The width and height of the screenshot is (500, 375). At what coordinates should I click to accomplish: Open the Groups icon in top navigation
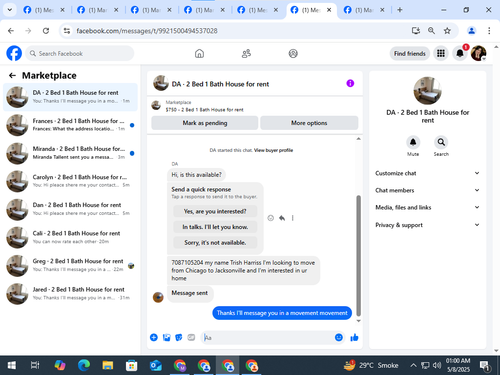(293, 53)
